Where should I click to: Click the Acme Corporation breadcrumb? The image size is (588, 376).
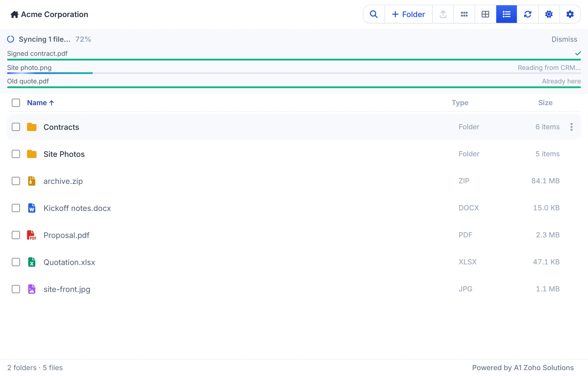click(55, 14)
